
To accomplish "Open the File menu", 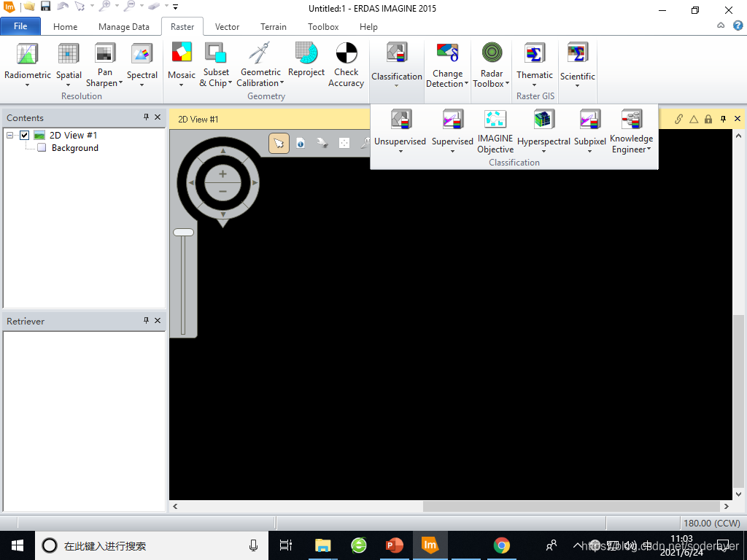I will pyautogui.click(x=20, y=26).
